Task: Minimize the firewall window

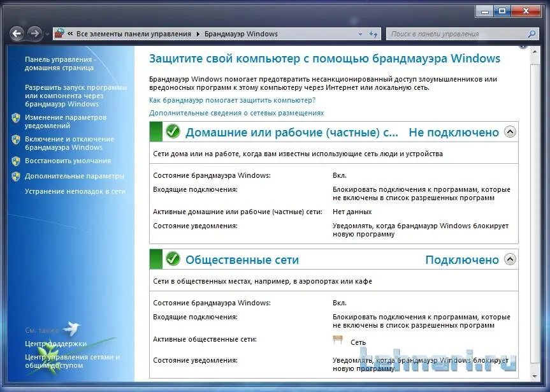Action: (x=485, y=11)
